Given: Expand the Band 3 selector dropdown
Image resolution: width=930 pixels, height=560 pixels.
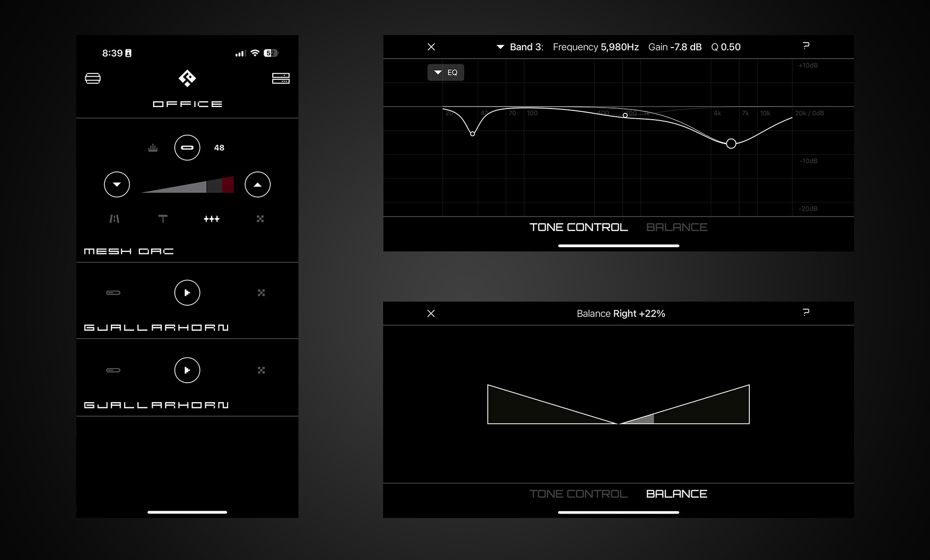Looking at the screenshot, I should click(500, 47).
